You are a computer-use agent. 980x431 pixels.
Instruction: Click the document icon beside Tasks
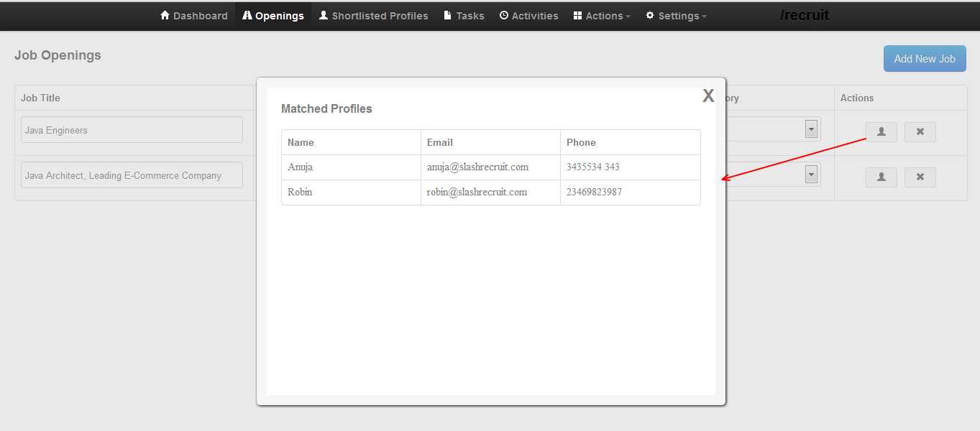448,15
